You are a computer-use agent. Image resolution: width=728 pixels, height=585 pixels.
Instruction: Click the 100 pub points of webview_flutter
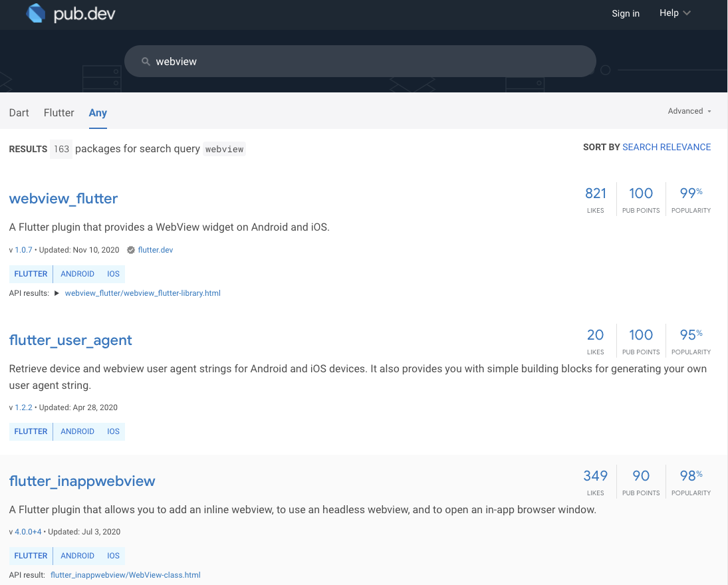tap(641, 199)
